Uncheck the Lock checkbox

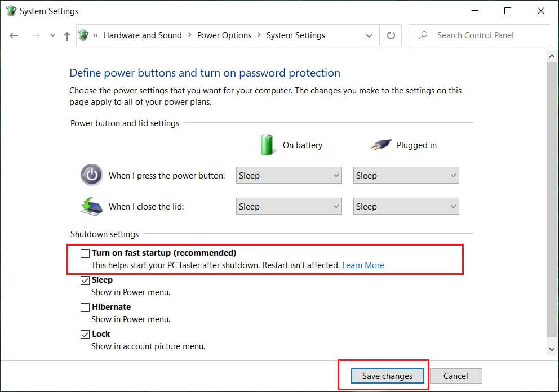[85, 335]
